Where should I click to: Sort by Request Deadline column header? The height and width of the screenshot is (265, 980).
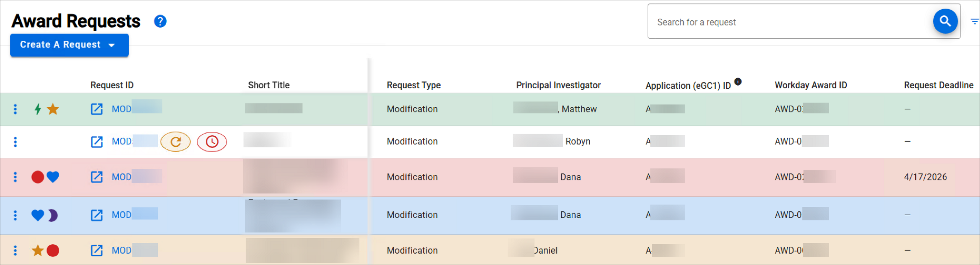(x=938, y=85)
